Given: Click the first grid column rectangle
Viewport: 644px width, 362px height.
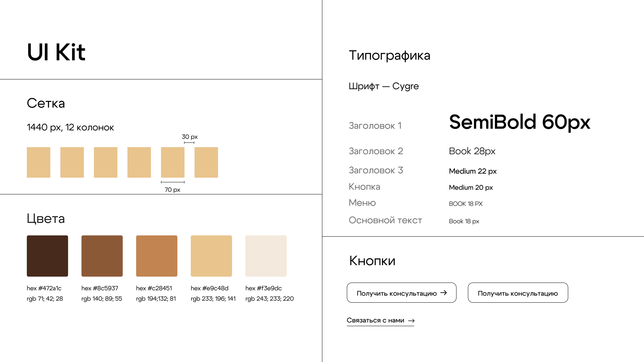Looking at the screenshot, I should pyautogui.click(x=38, y=162).
